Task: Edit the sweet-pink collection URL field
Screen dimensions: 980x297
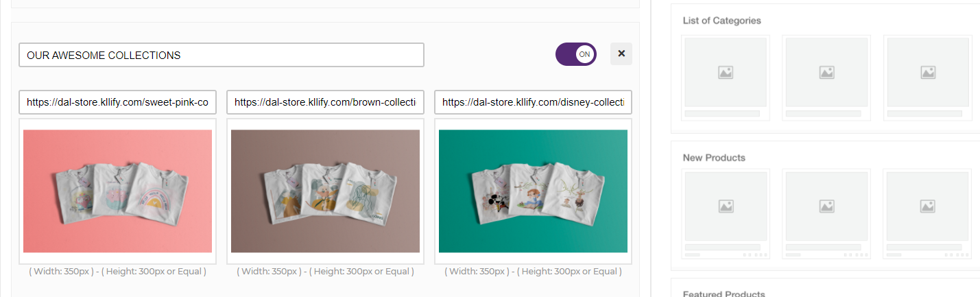Action: [x=117, y=102]
